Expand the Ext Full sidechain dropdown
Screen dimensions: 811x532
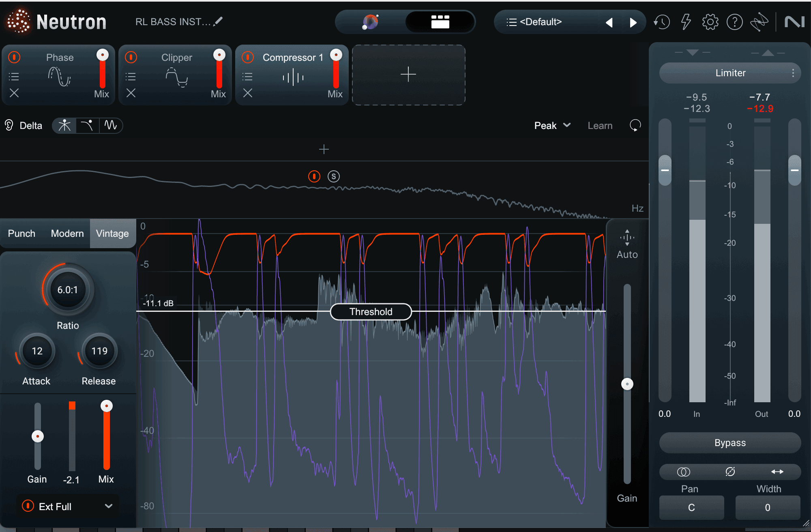[x=108, y=506]
